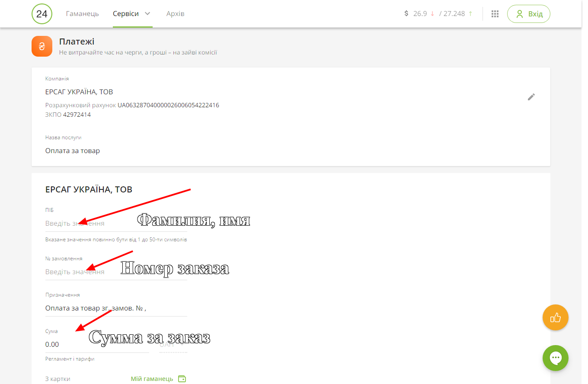Open the Гаманець tab
Viewport: 588px width, 384px height.
(x=83, y=14)
